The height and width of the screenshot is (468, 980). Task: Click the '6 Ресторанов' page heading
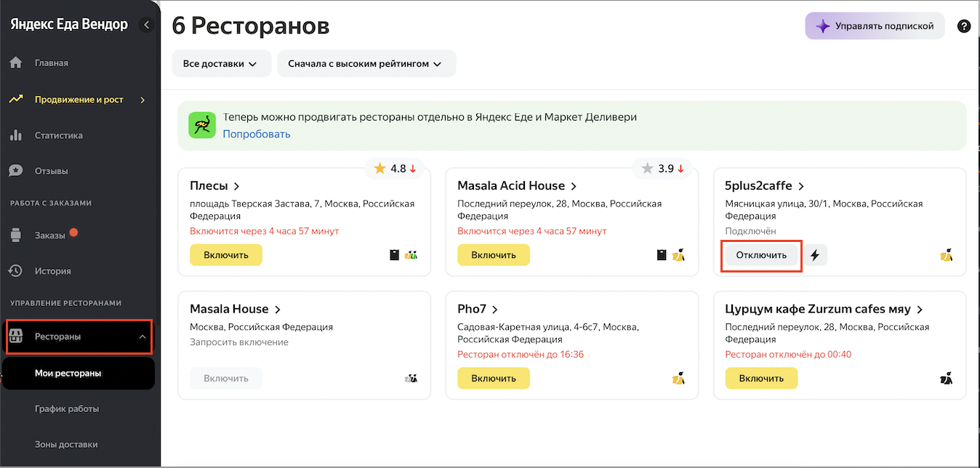251,26
